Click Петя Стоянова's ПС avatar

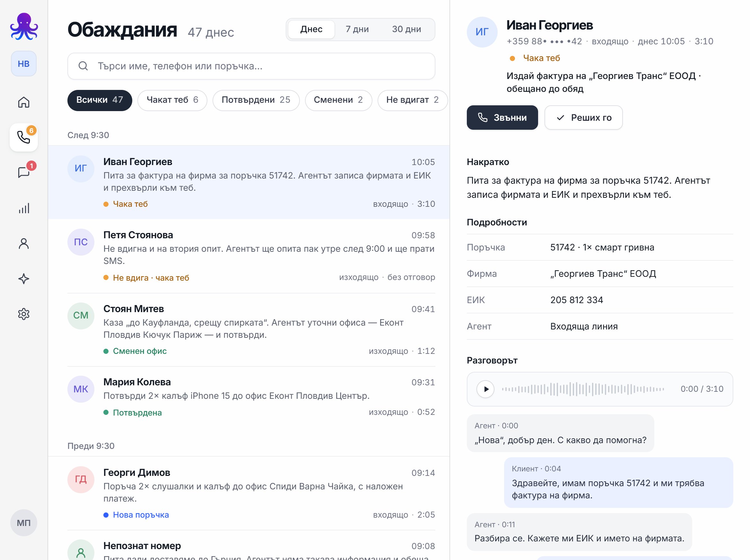(x=81, y=242)
